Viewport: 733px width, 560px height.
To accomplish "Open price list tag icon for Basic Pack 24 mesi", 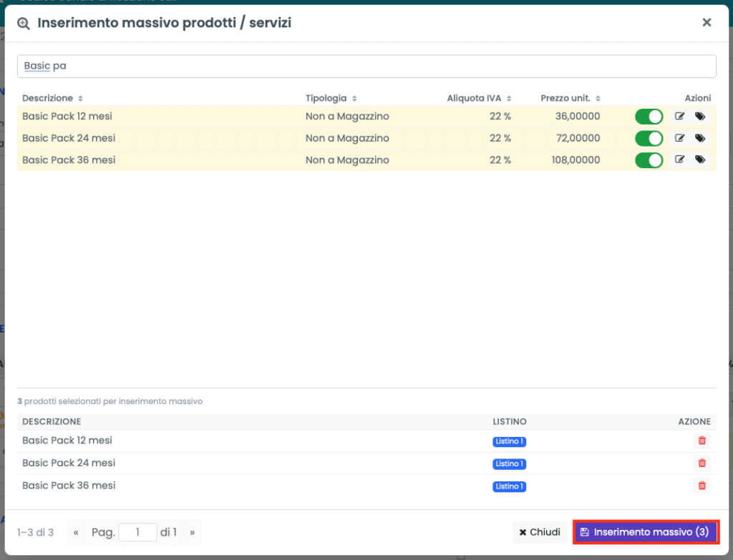I will 700,138.
